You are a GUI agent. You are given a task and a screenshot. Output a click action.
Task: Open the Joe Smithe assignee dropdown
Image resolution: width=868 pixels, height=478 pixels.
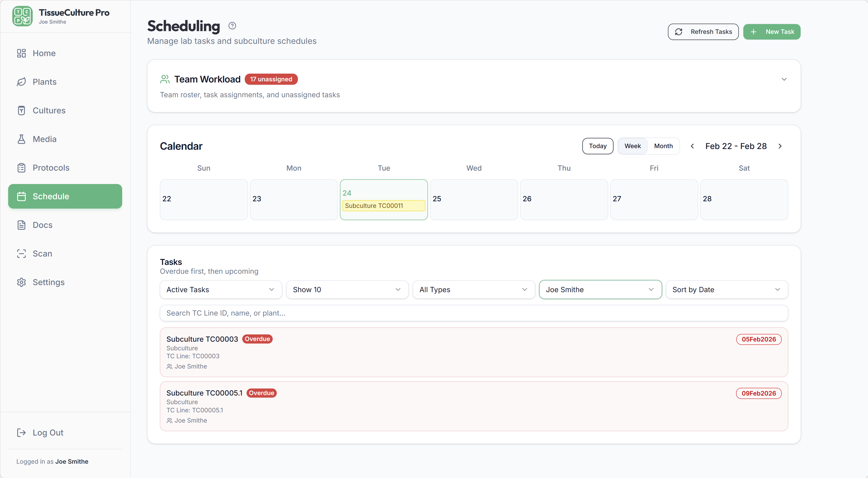coord(600,289)
